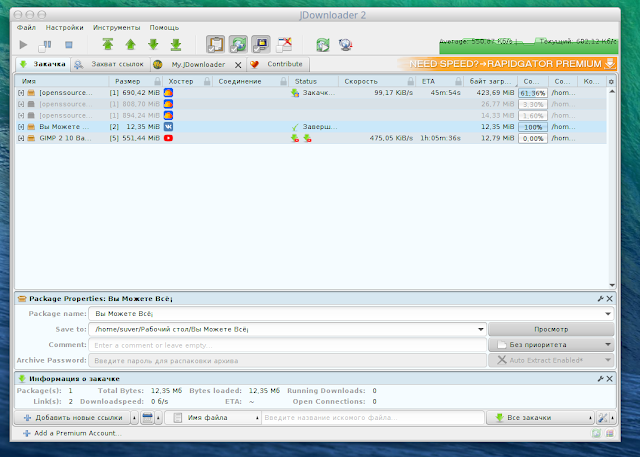Open the Contribute tab

(x=278, y=64)
